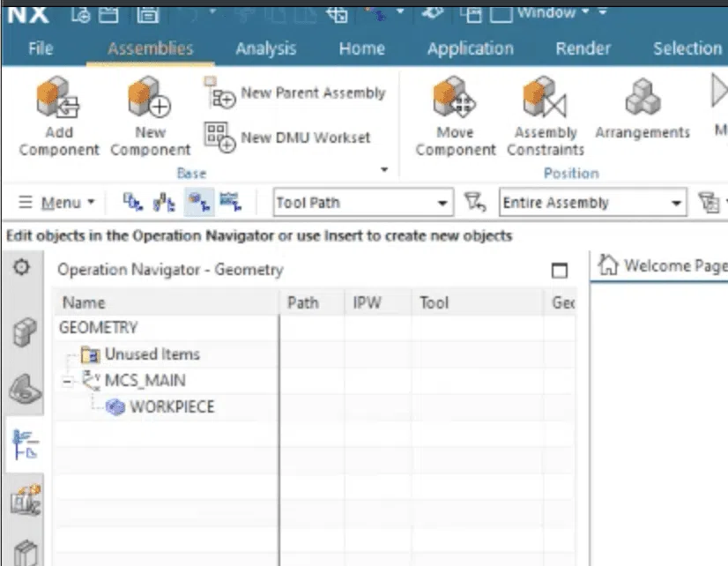
Task: Click the NX logo in title bar
Action: click(x=28, y=15)
